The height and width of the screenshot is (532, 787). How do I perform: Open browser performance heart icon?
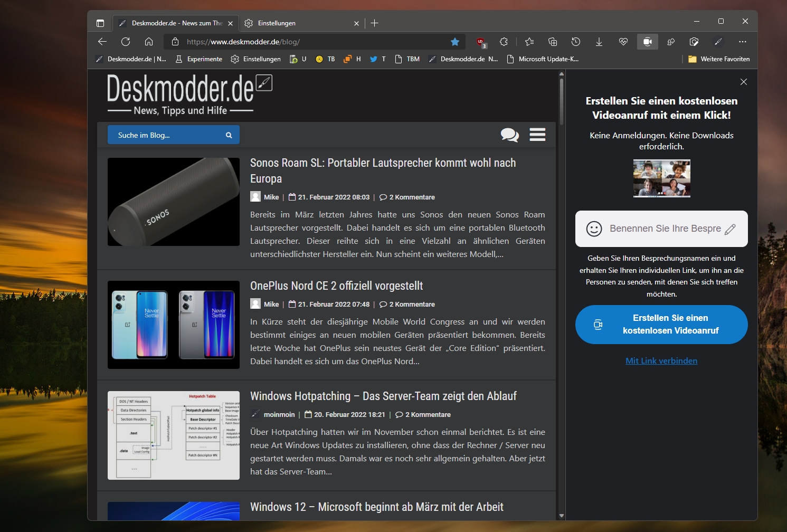623,42
